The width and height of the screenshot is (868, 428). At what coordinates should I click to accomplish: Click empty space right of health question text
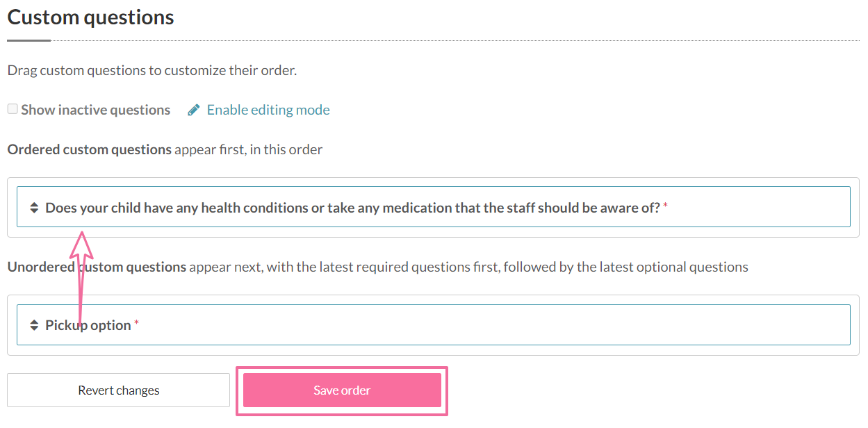point(758,206)
